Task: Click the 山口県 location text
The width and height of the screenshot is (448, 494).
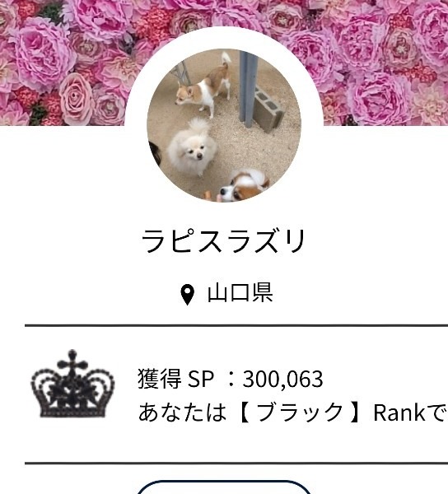Action: (x=240, y=293)
